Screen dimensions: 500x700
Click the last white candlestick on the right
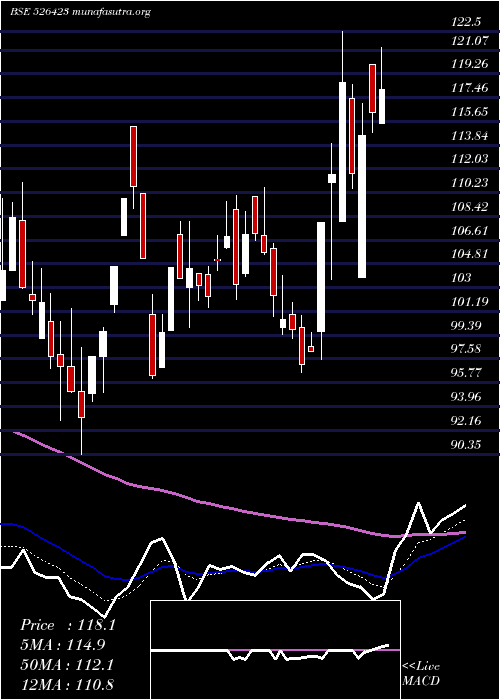pos(382,106)
